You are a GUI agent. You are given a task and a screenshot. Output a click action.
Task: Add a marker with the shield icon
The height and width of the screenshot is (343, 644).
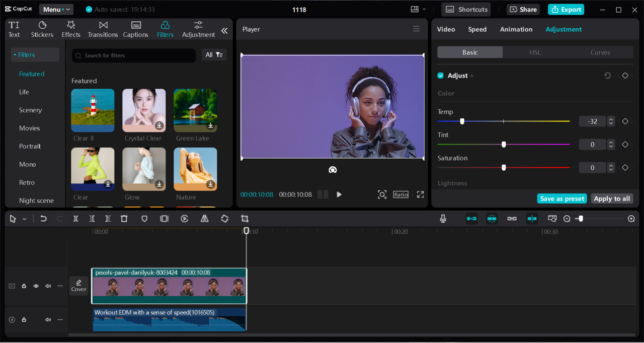[x=144, y=219]
